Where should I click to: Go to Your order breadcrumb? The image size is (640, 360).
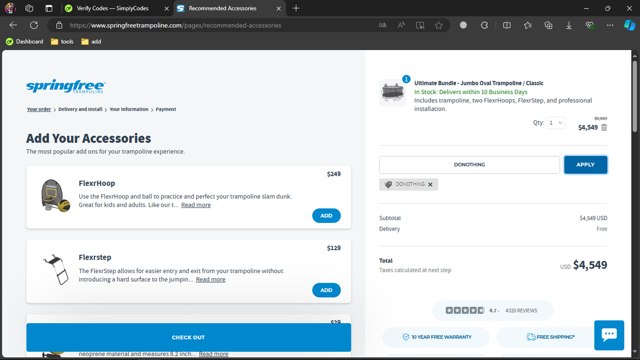point(39,109)
